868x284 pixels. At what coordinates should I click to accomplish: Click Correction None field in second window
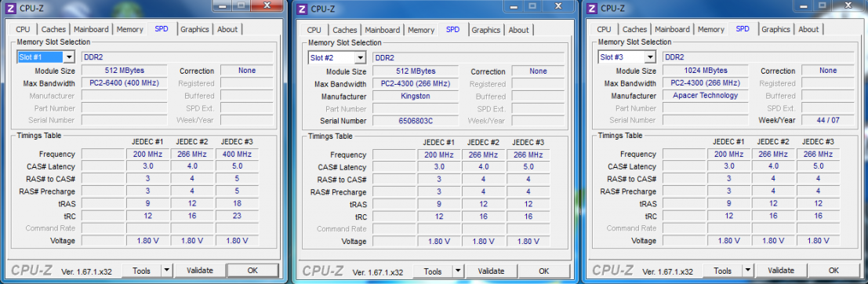click(x=538, y=71)
